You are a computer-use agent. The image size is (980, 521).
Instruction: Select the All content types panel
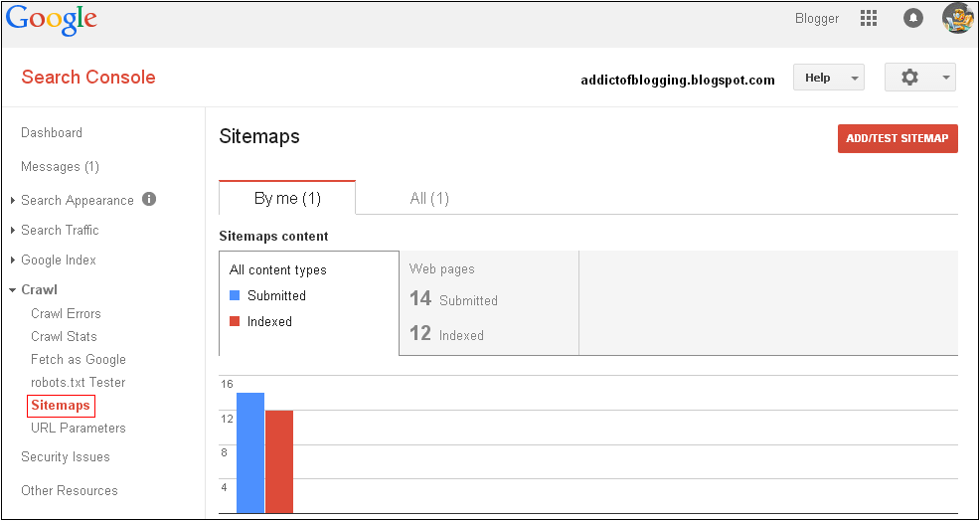pos(309,302)
